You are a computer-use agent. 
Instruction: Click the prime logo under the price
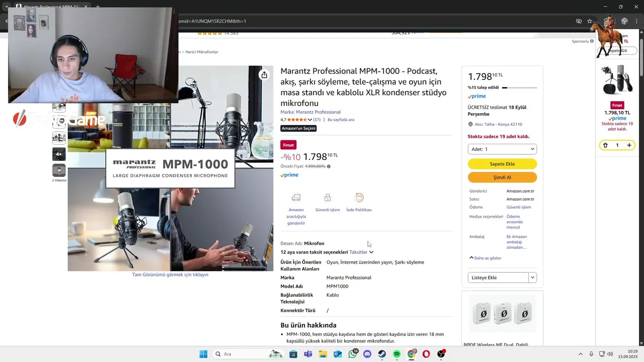289,175
